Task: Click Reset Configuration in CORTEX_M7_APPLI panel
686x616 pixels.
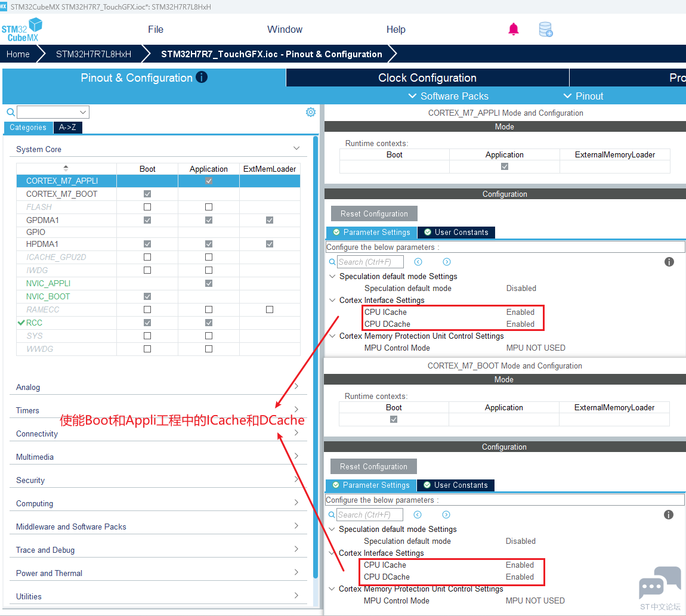Action: [x=374, y=214]
